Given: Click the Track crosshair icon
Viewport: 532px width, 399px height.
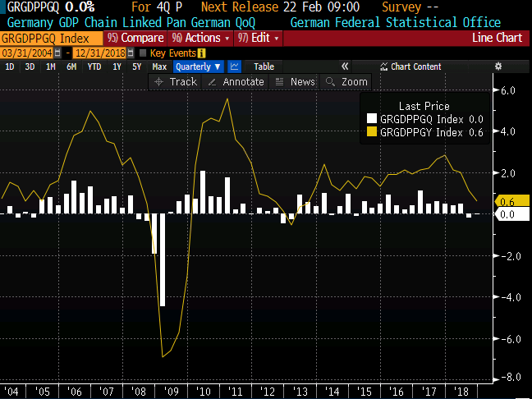Looking at the screenshot, I should coord(160,82).
